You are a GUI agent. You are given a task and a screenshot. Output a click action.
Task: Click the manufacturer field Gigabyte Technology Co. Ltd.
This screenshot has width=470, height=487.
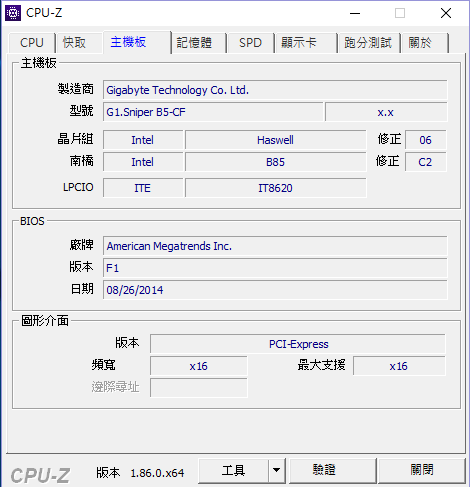(275, 90)
